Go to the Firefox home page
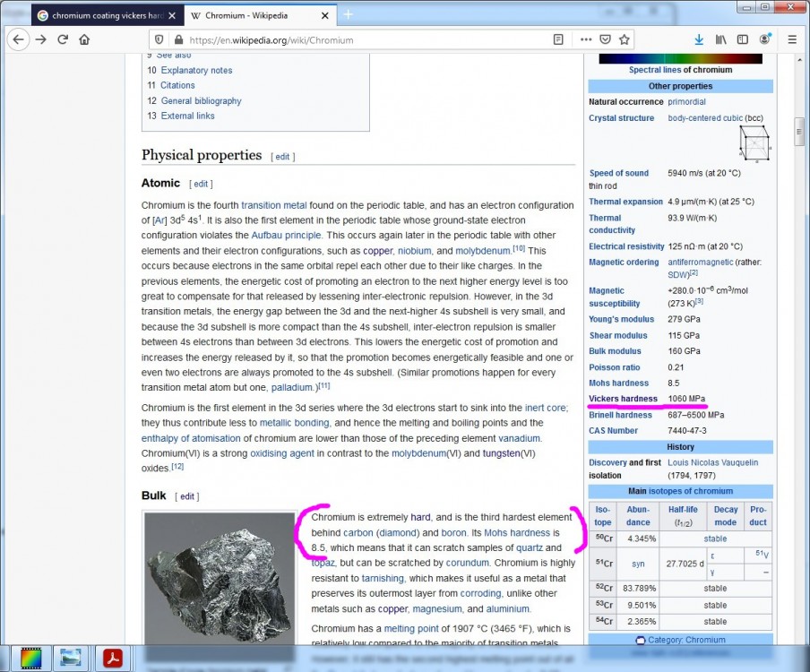Image resolution: width=810 pixels, height=672 pixels. pos(84,39)
